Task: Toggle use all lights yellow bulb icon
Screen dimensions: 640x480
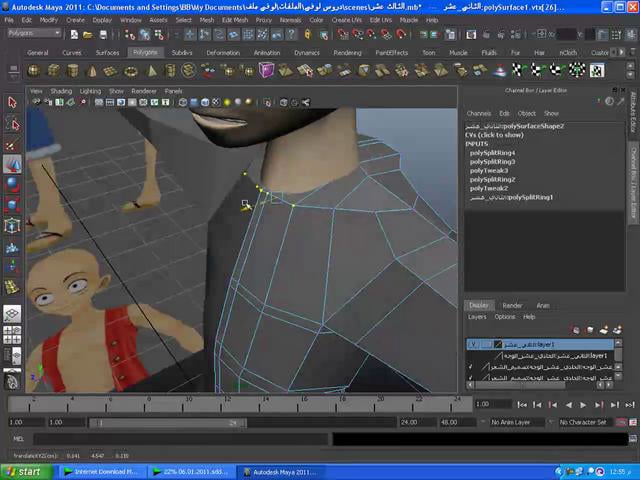Action: coord(227,102)
